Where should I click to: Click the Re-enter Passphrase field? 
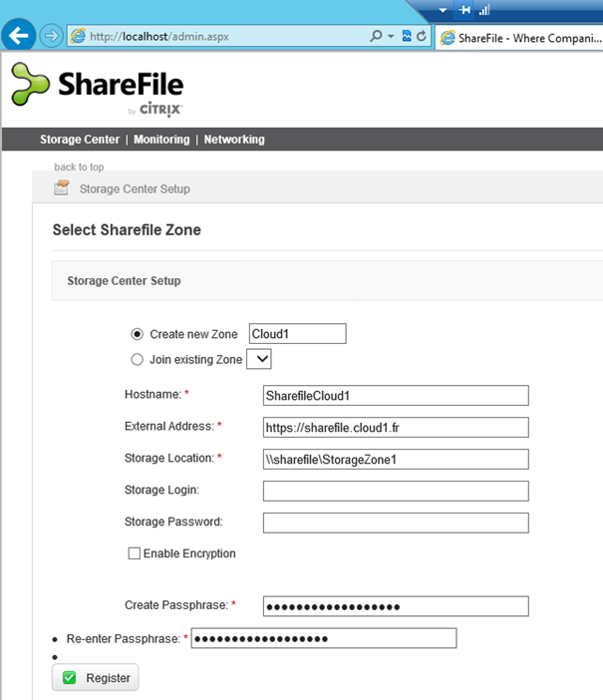[x=324, y=638]
